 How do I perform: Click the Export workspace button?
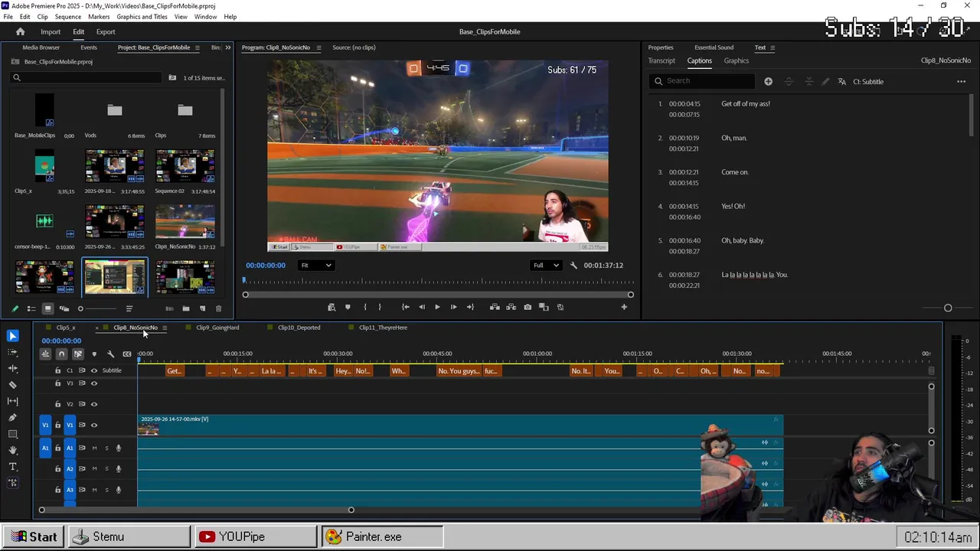(106, 31)
